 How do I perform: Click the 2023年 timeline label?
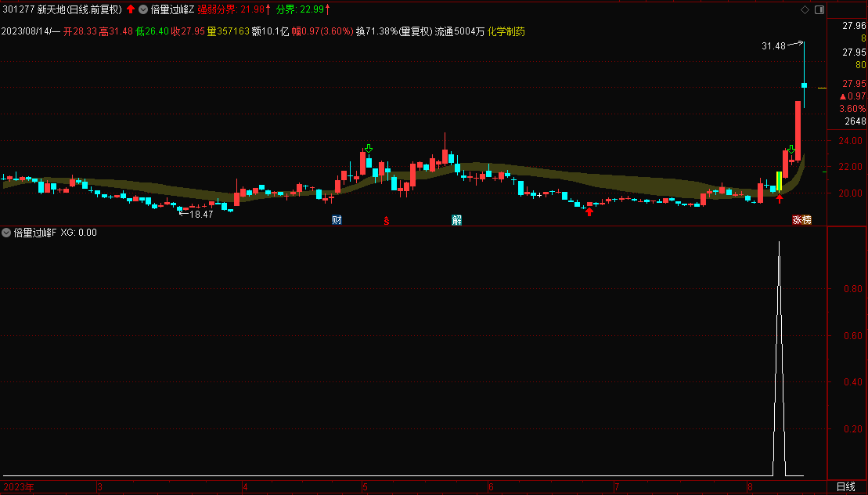click(19, 487)
